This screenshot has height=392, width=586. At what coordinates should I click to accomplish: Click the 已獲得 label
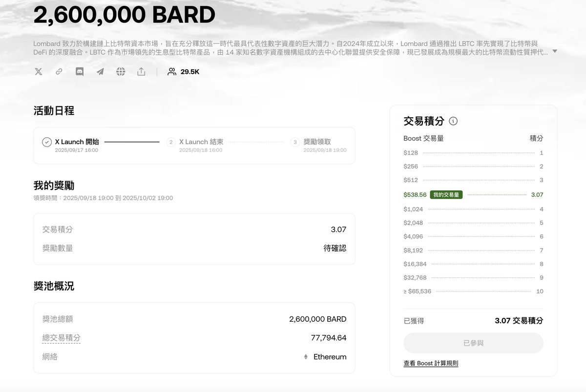tap(414, 321)
